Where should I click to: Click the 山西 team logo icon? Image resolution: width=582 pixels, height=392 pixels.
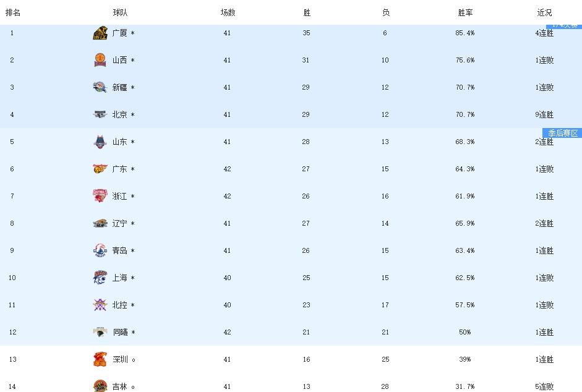pos(100,60)
